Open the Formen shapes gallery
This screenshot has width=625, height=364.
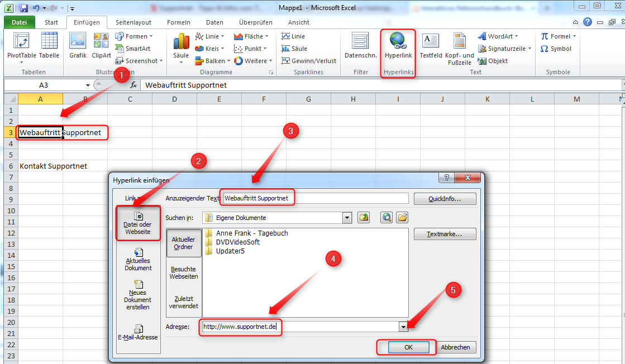(134, 36)
